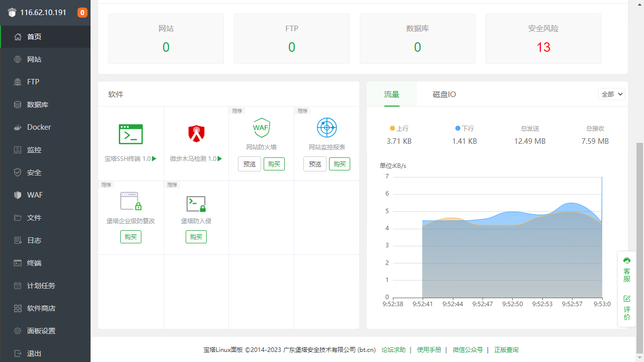Click 购买 under 网站监控报表
This screenshot has height=362, width=644.
(x=340, y=164)
